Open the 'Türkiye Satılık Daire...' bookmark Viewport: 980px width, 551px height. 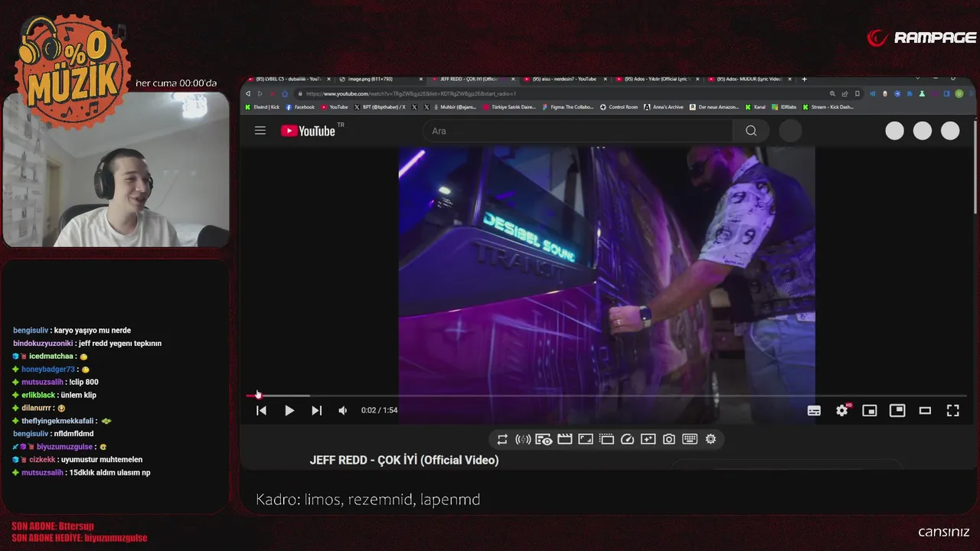(510, 107)
